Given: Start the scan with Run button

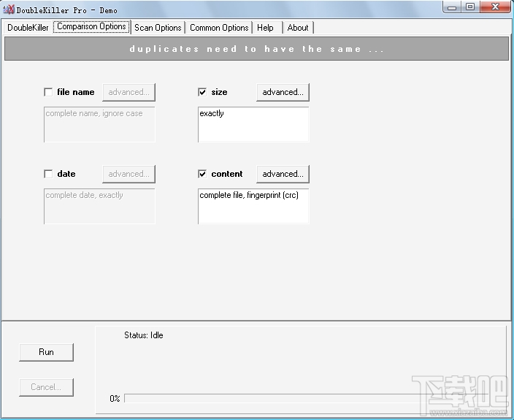Looking at the screenshot, I should pyautogui.click(x=46, y=352).
